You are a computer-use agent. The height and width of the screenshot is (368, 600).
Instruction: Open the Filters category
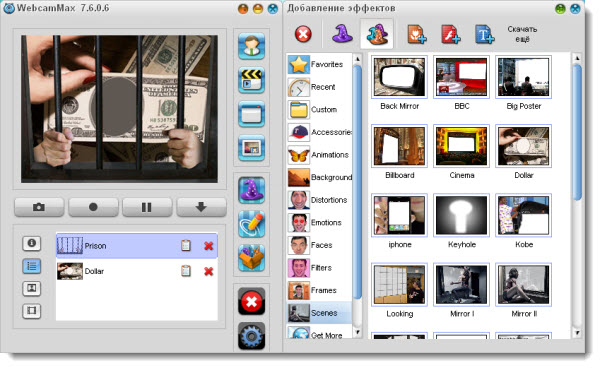point(319,268)
